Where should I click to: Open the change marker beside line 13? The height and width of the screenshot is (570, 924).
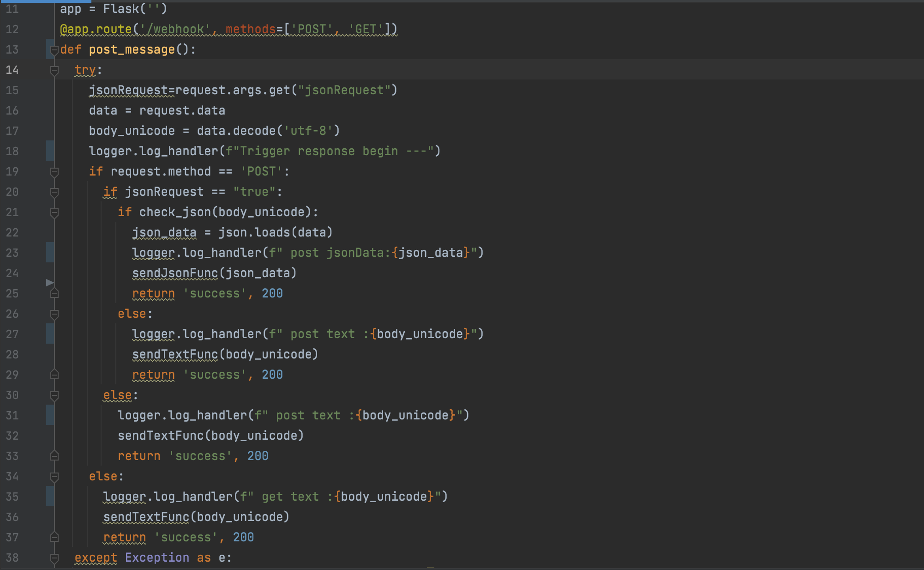[x=50, y=49]
